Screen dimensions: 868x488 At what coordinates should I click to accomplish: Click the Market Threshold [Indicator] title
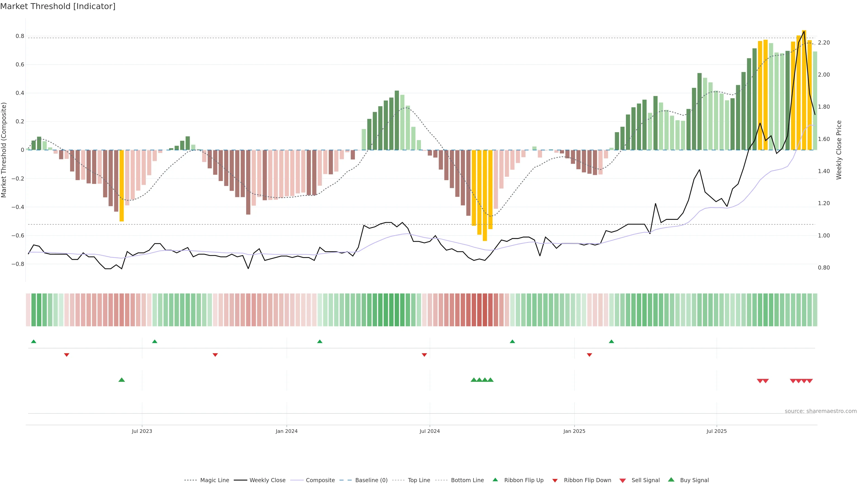[x=58, y=6]
